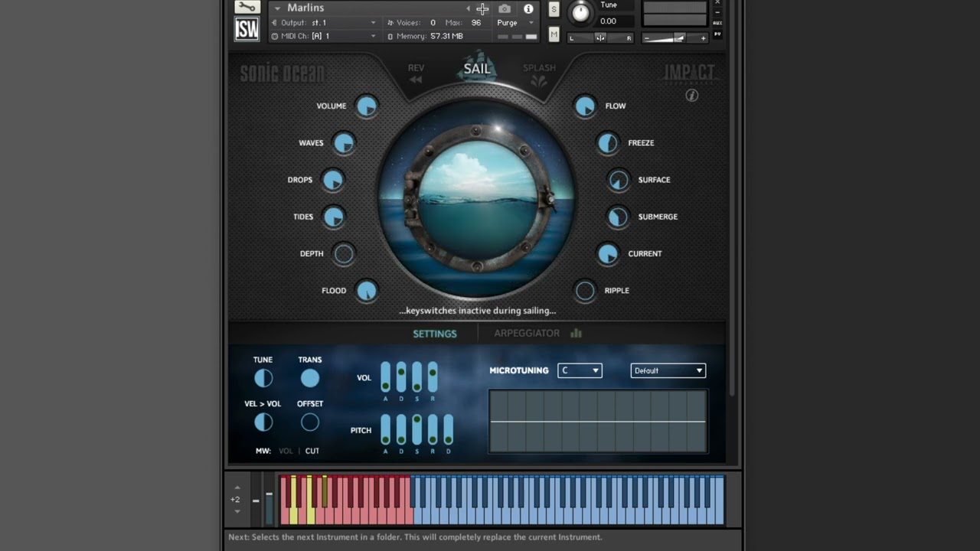Viewport: 980px width, 551px height.
Task: Click the OFFSET knob
Action: 310,422
